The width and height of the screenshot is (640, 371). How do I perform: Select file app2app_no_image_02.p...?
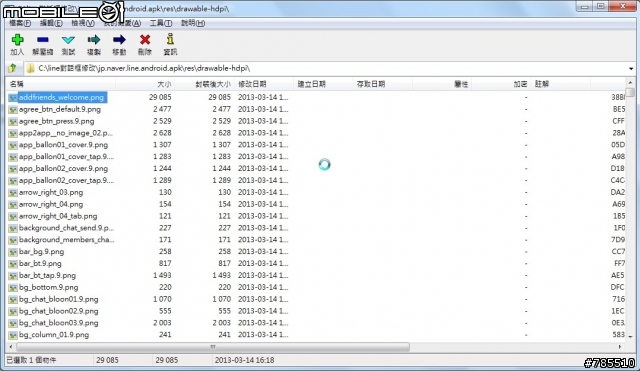click(66, 133)
